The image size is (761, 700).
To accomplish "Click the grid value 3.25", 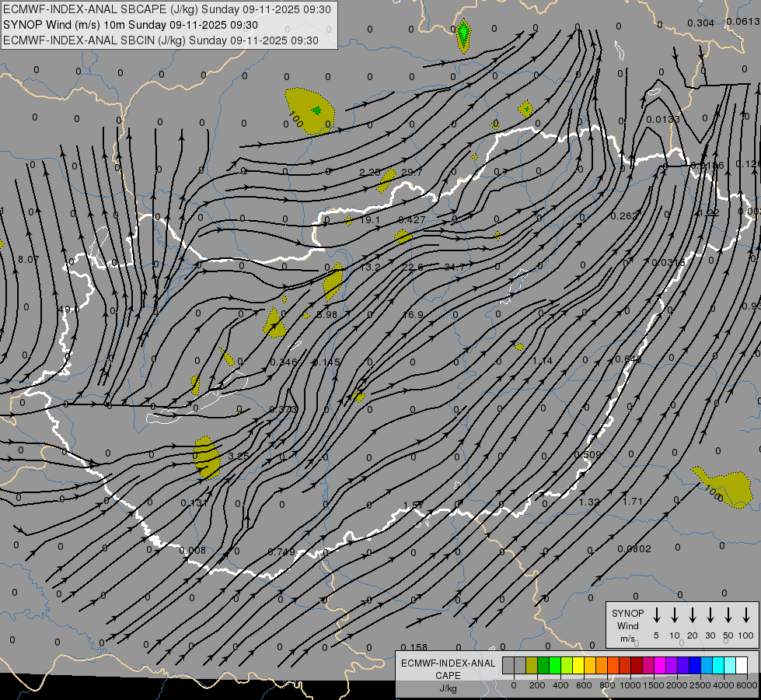I will tap(239, 456).
